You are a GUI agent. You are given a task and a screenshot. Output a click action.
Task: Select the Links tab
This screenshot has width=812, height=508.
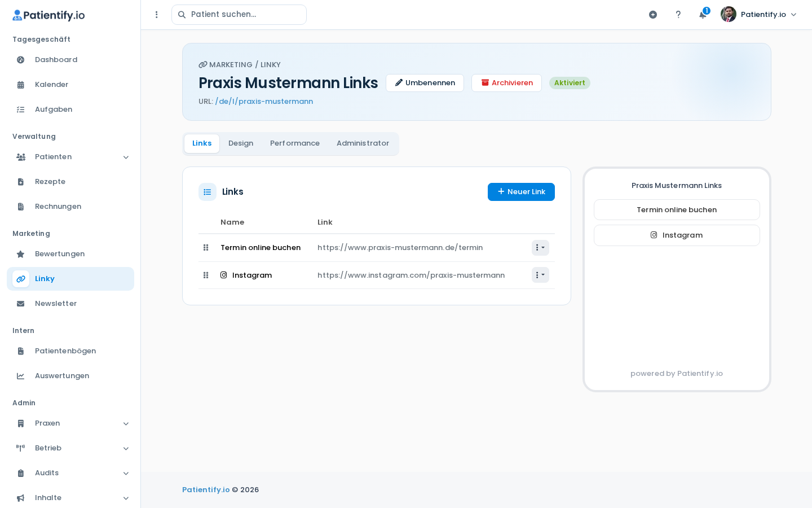(202, 143)
